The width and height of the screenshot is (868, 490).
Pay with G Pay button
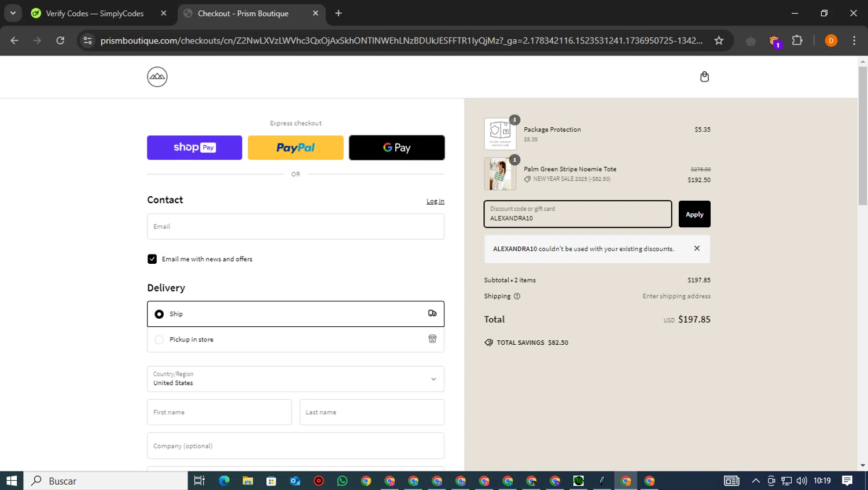click(397, 148)
